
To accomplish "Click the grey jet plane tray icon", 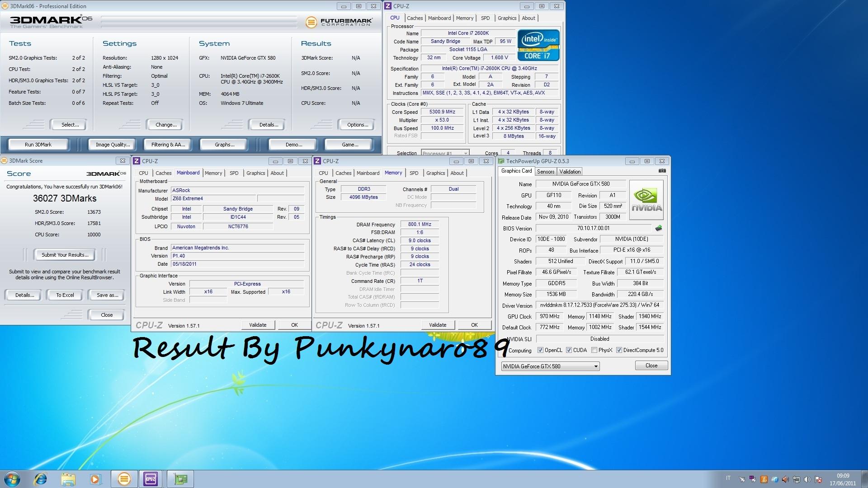I will (742, 479).
